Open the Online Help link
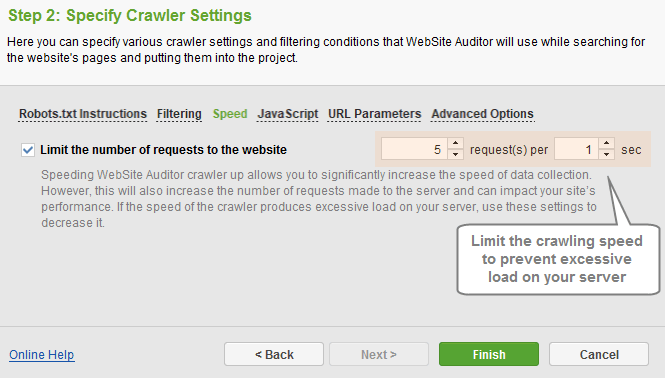 click(x=42, y=355)
